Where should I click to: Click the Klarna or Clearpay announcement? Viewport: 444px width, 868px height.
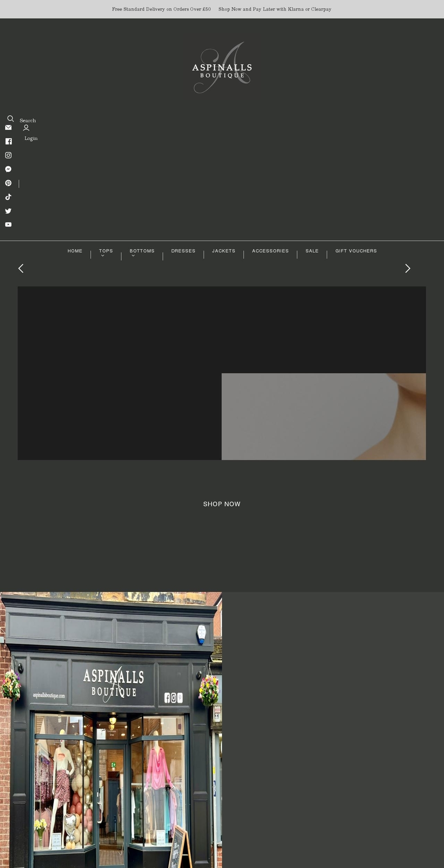[275, 9]
